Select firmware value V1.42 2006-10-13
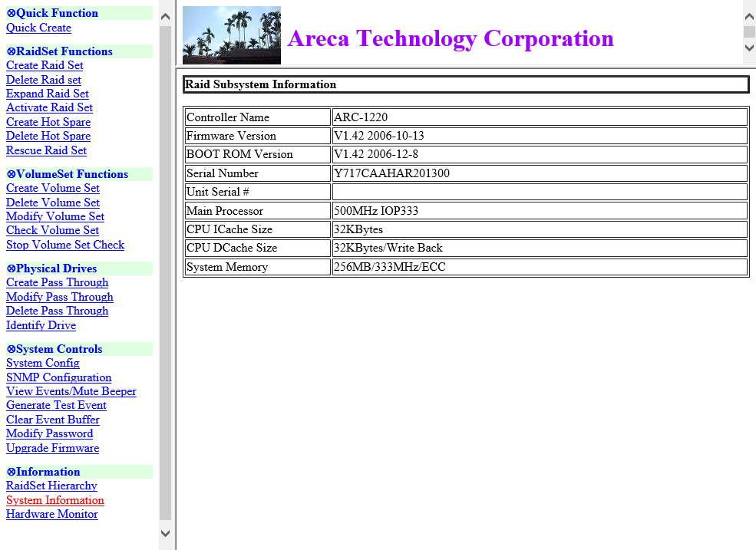The height and width of the screenshot is (550, 756). [x=379, y=136]
